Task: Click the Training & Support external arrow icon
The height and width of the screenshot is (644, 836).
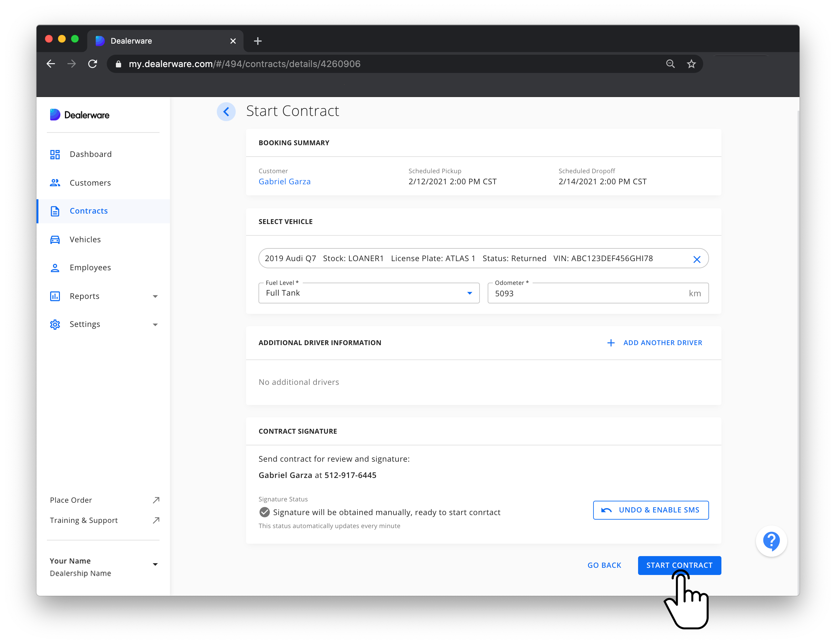Action: coord(156,520)
